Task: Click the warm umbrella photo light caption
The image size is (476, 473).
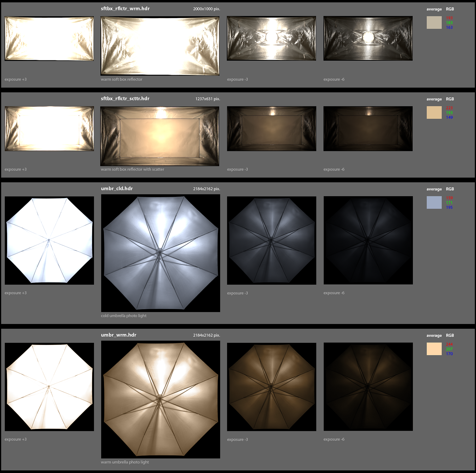Action: (x=125, y=462)
